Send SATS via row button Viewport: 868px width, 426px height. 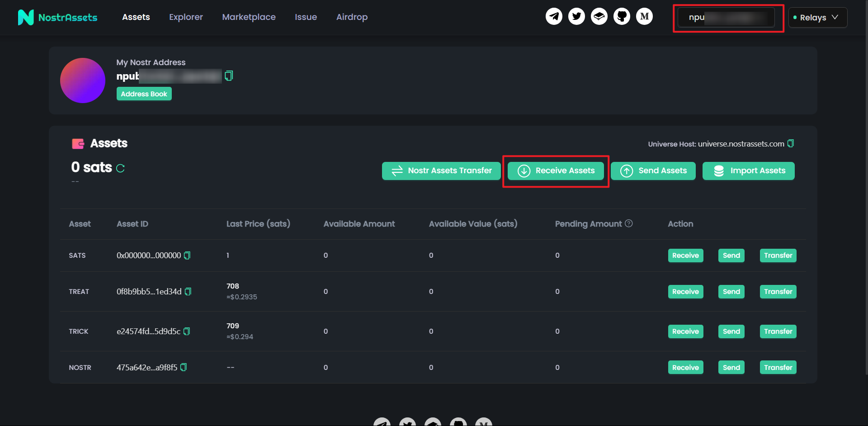tap(731, 256)
